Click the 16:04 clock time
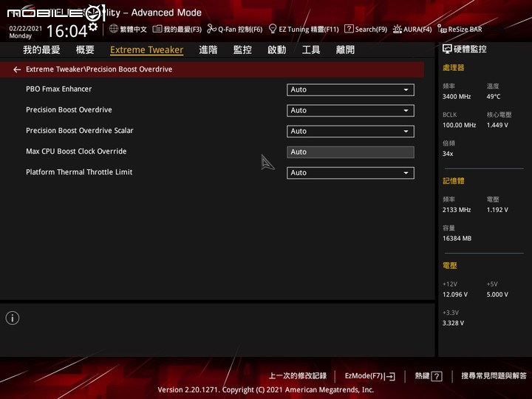532x399 pixels. tap(66, 31)
